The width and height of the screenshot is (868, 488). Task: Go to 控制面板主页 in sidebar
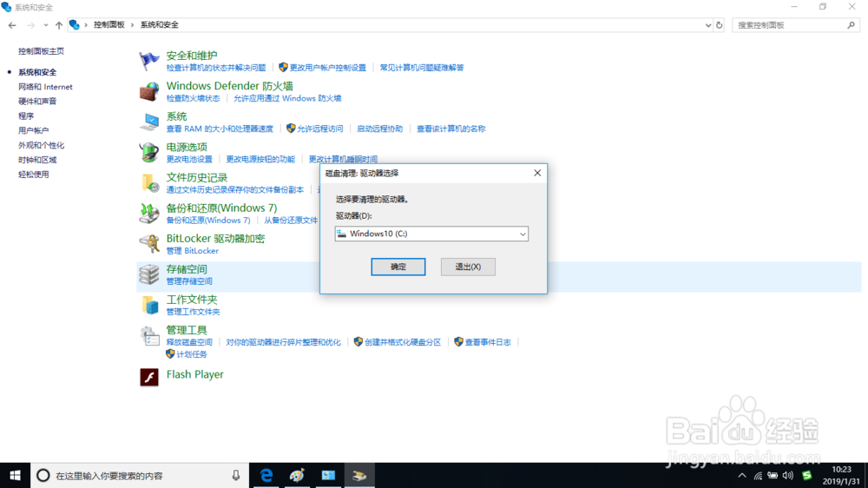41,51
